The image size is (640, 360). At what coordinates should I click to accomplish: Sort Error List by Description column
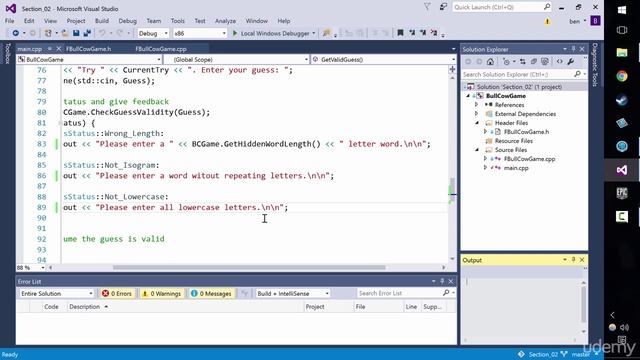coord(84,307)
